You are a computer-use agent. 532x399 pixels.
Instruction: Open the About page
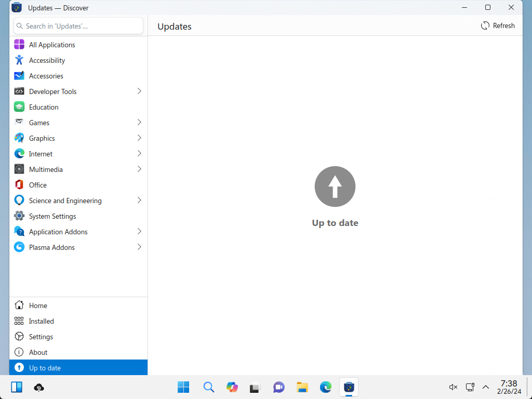pos(38,352)
